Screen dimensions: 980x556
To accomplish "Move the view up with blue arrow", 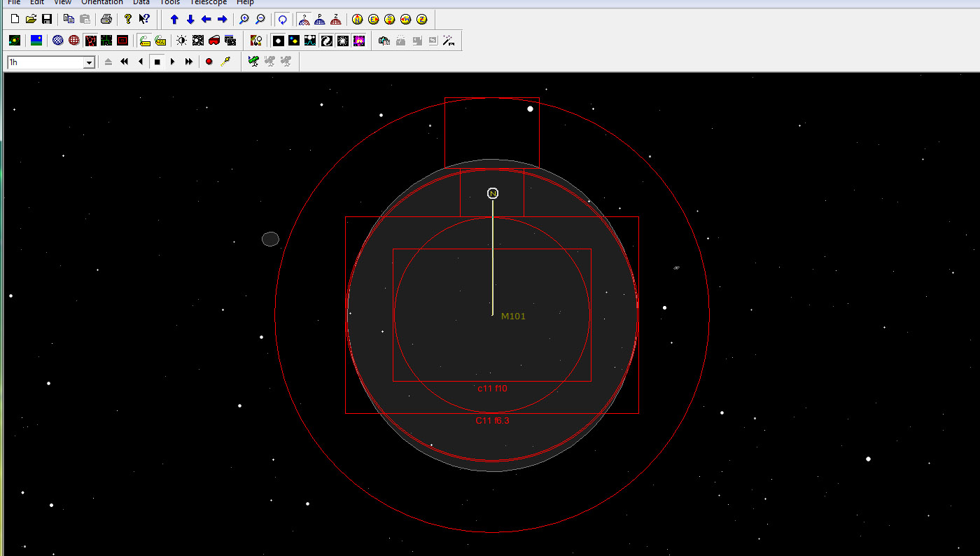I will (x=174, y=19).
